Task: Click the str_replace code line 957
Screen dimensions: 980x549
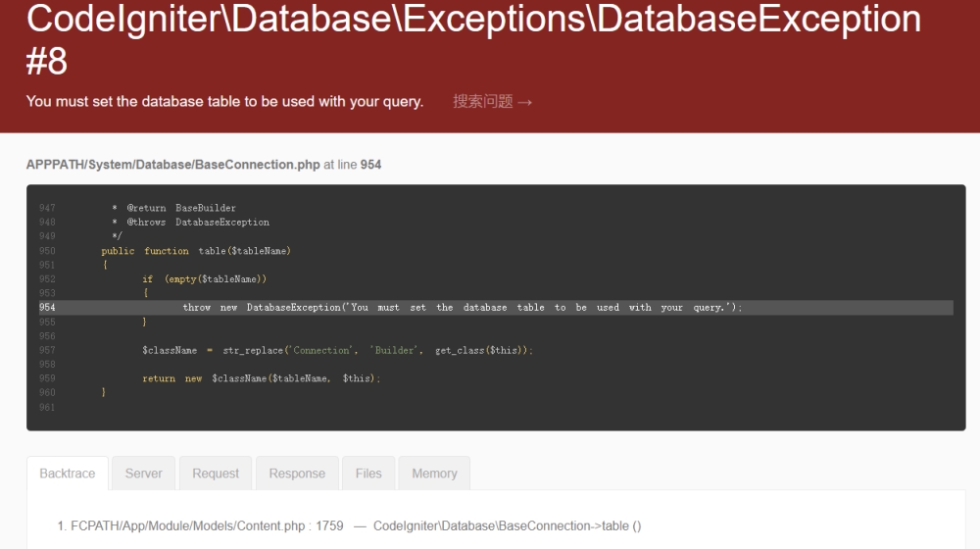Action: click(337, 350)
